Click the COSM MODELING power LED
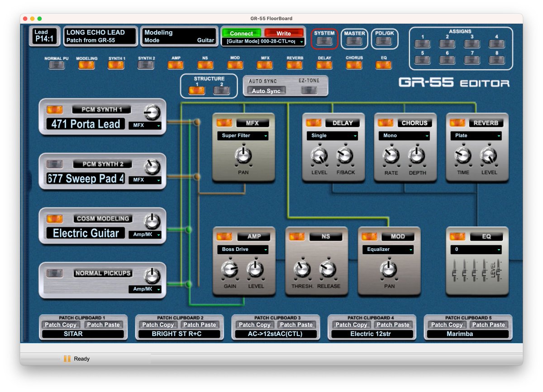This screenshot has height=392, width=543. click(x=55, y=219)
